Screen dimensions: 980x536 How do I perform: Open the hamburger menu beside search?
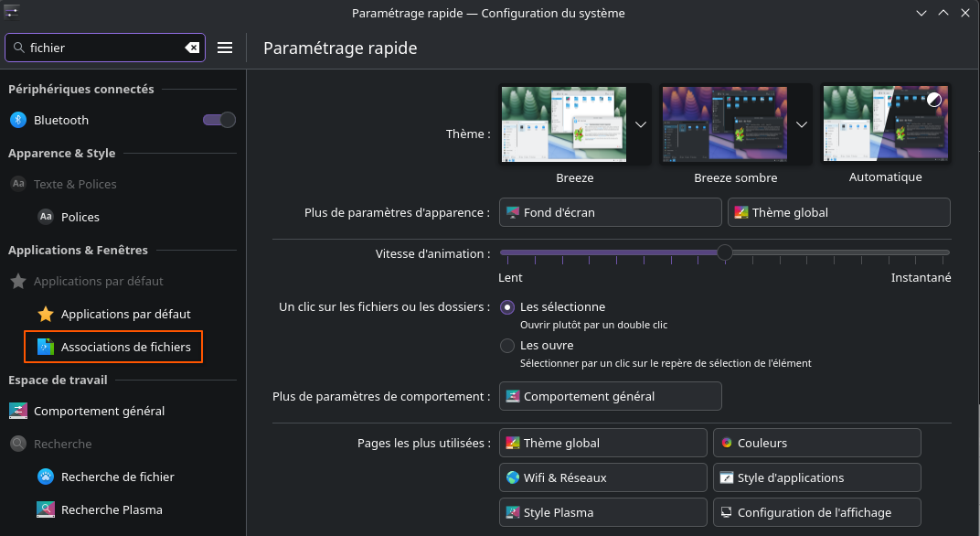[x=225, y=48]
